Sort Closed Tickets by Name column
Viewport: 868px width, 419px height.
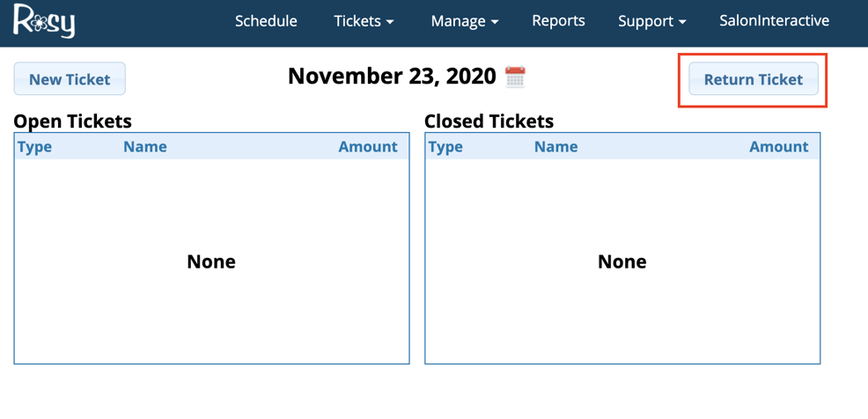(x=556, y=147)
